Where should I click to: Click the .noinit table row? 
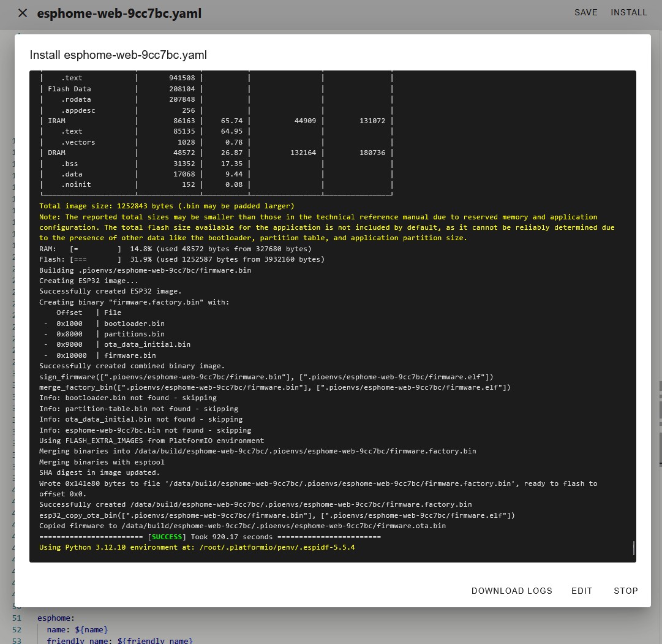point(217,184)
